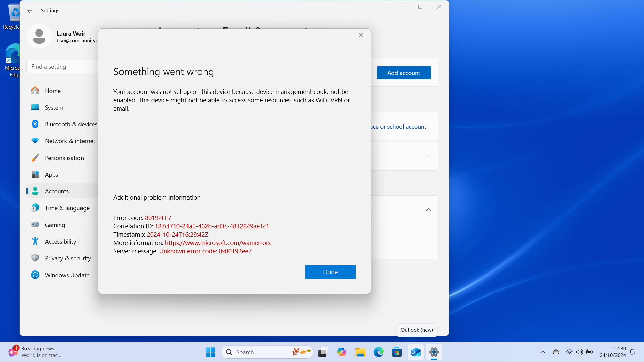Screen dimensions: 644x362
Task: Click the taskbar Search box
Action: pyautogui.click(x=267, y=352)
